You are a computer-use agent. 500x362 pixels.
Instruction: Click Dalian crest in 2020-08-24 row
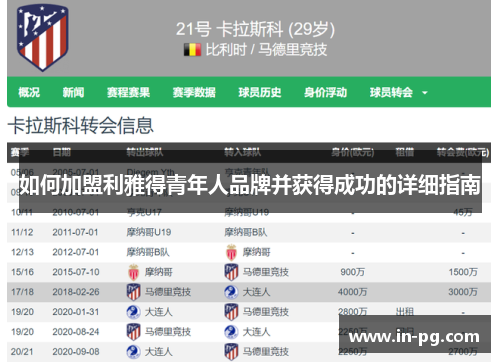point(231,332)
